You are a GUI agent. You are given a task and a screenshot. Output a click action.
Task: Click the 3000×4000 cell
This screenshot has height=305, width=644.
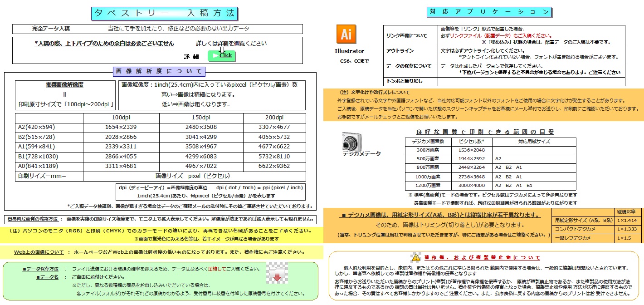(x=472, y=186)
